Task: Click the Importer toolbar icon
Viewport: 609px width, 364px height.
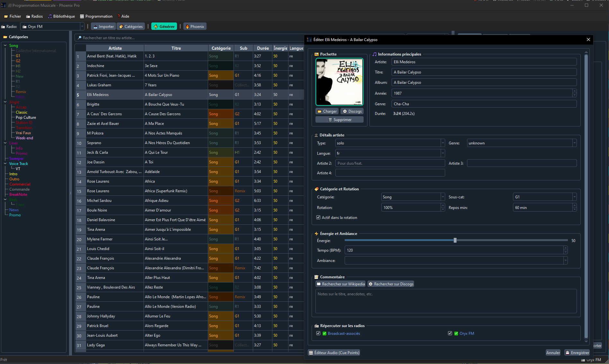Action: [x=103, y=27]
